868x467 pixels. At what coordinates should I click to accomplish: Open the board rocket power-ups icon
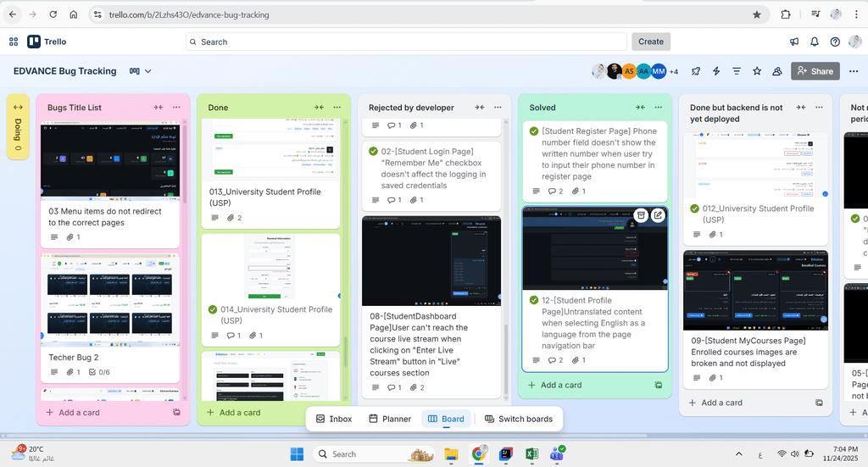coord(696,71)
